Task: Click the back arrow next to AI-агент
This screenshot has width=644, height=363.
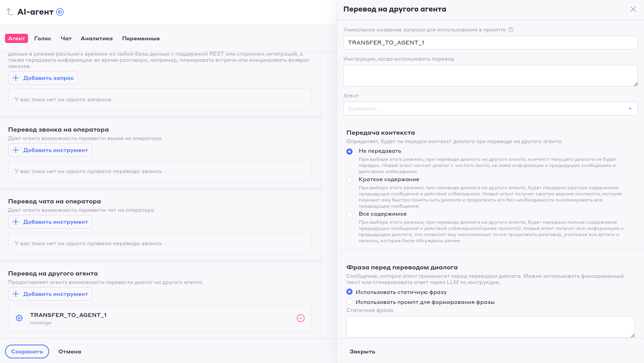Action: click(x=10, y=12)
